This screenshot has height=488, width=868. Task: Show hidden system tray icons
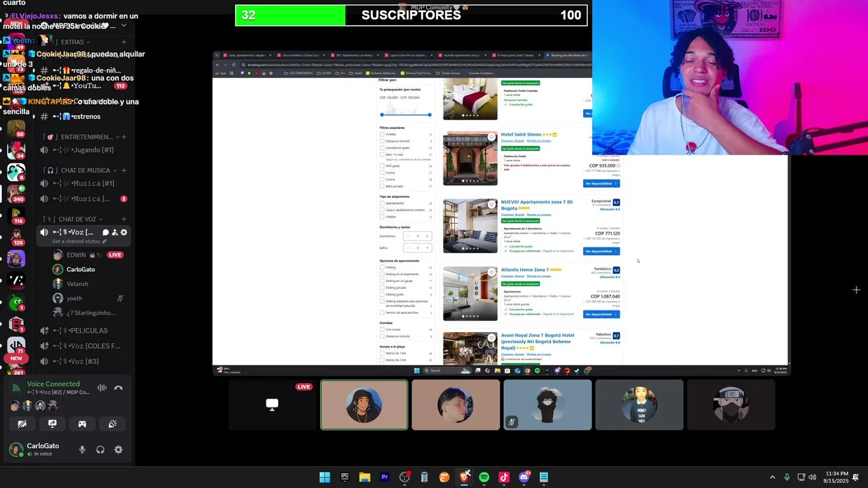coord(772,477)
